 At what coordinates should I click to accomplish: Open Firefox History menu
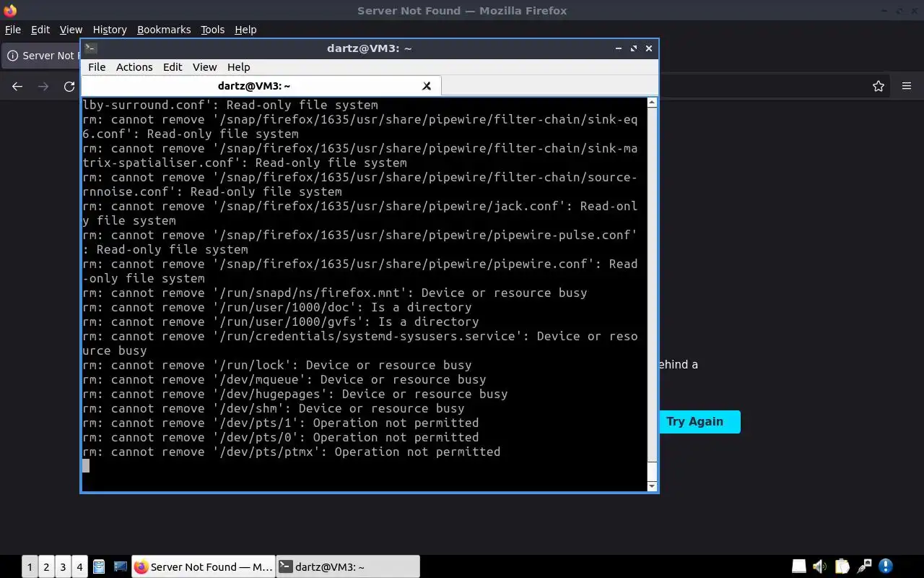[110, 30]
